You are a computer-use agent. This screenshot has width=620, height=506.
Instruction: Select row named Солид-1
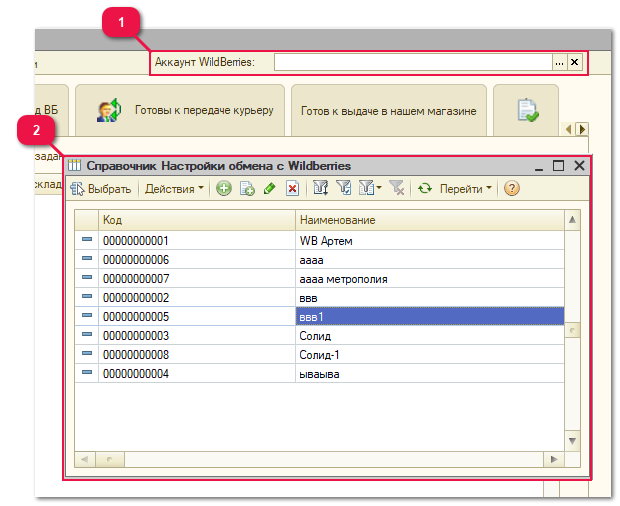319,355
